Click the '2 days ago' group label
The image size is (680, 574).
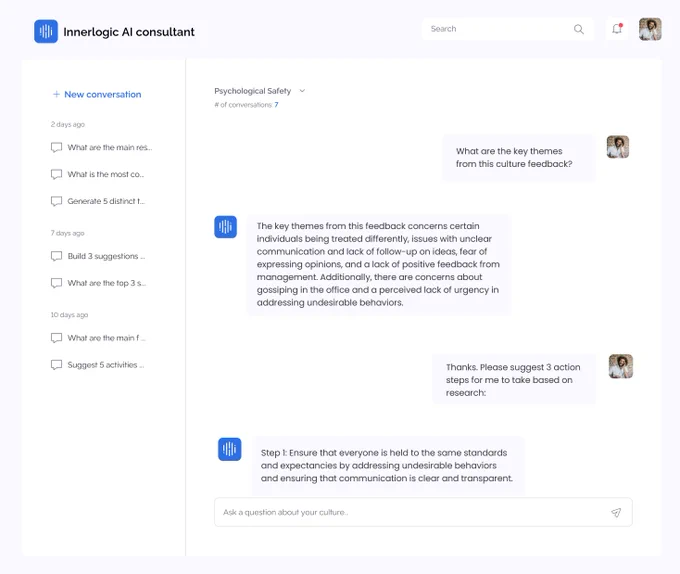point(68,124)
